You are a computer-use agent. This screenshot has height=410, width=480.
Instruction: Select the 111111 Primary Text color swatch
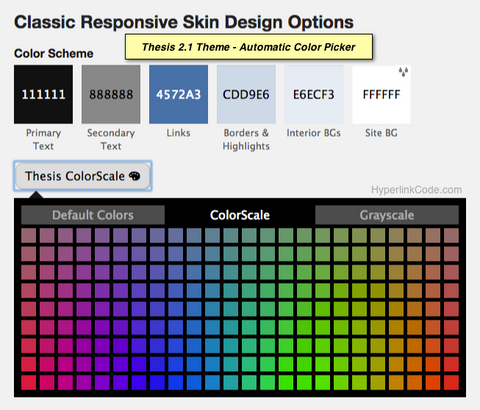pos(43,94)
